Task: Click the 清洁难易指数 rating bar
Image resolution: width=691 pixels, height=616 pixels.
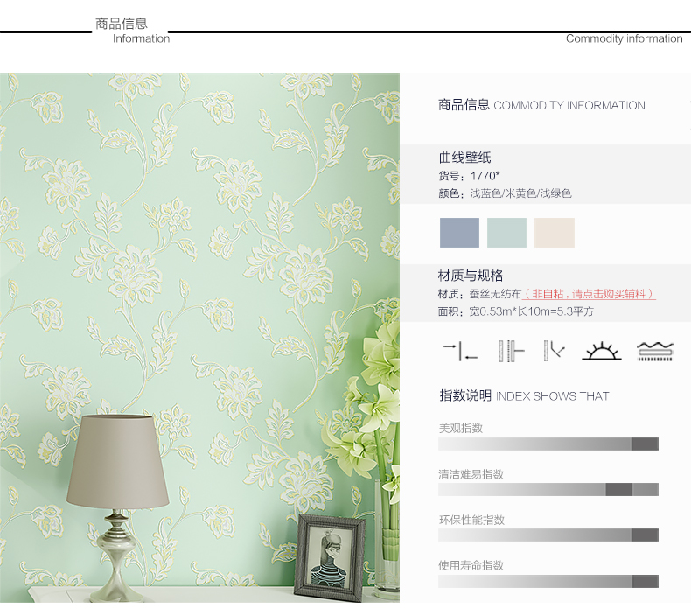Action: click(548, 489)
